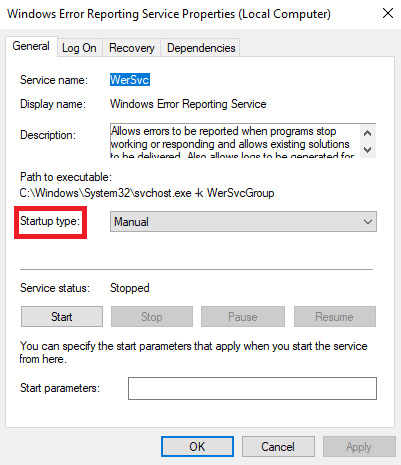Screen dimensions: 401x465
Task: Click the highlighted WerSvc service name
Action: pyautogui.click(x=130, y=80)
